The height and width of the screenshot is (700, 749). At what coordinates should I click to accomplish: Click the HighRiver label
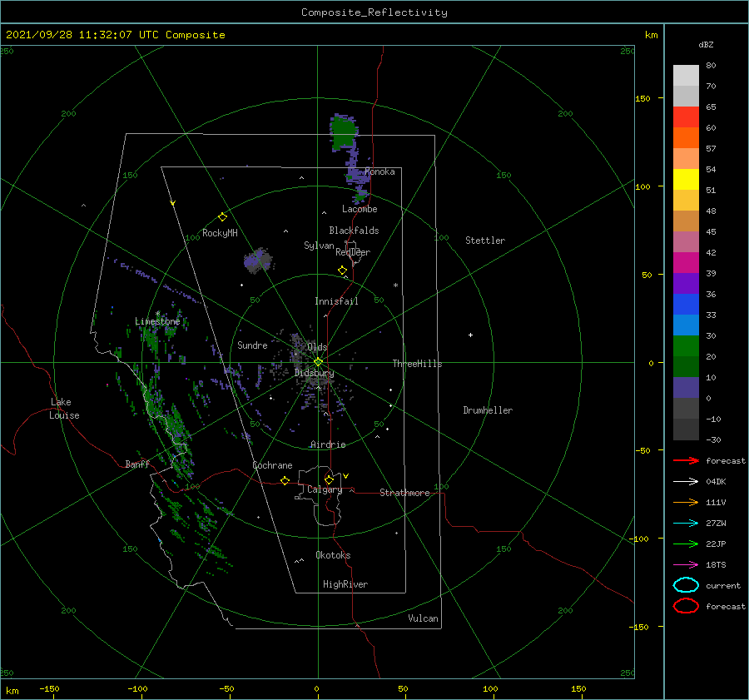345,584
